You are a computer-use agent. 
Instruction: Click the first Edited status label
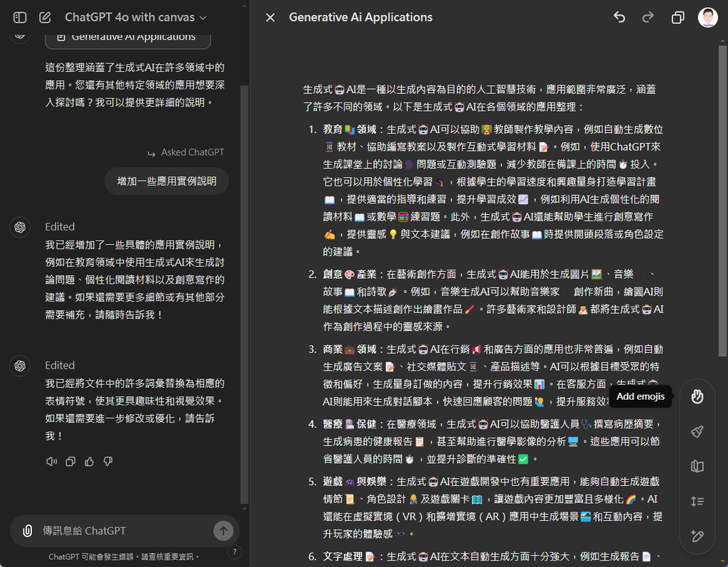click(60, 227)
